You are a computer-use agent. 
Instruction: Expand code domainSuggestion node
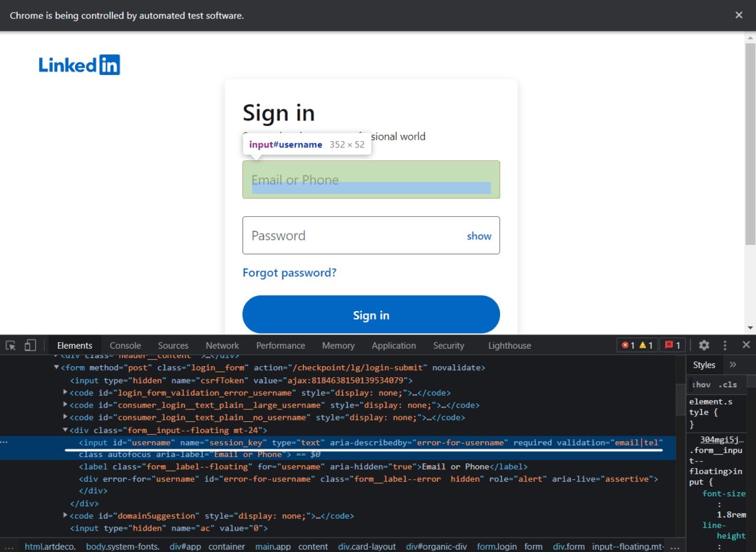65,516
